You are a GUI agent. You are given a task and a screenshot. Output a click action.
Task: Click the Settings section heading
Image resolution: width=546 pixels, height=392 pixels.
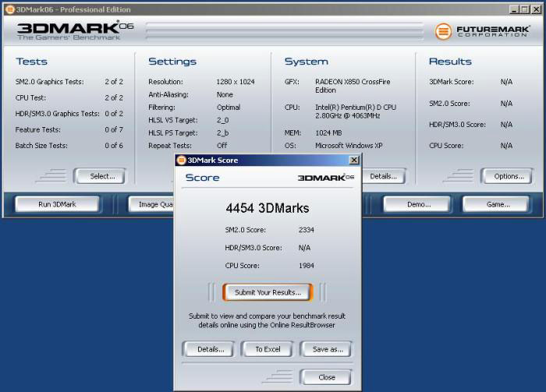(x=172, y=62)
